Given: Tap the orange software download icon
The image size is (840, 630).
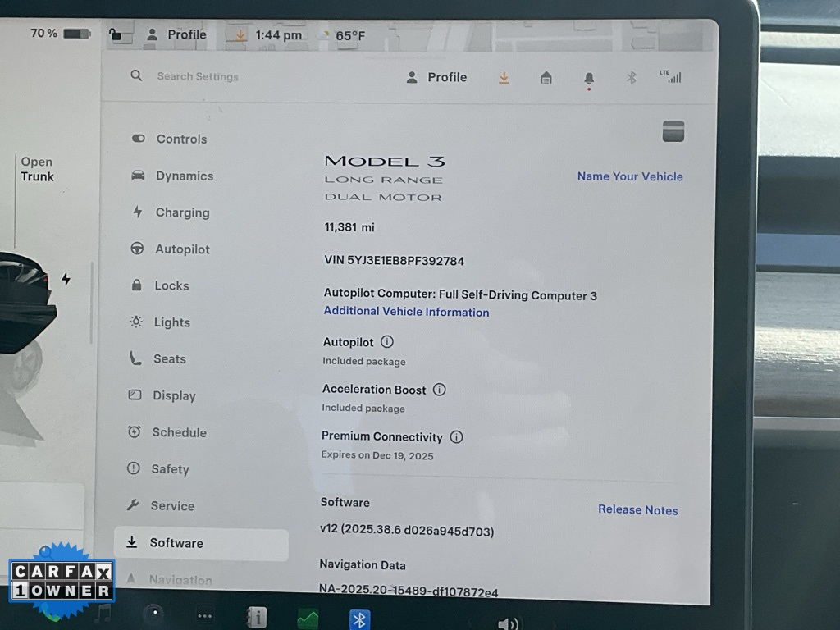Looking at the screenshot, I should pyautogui.click(x=504, y=78).
